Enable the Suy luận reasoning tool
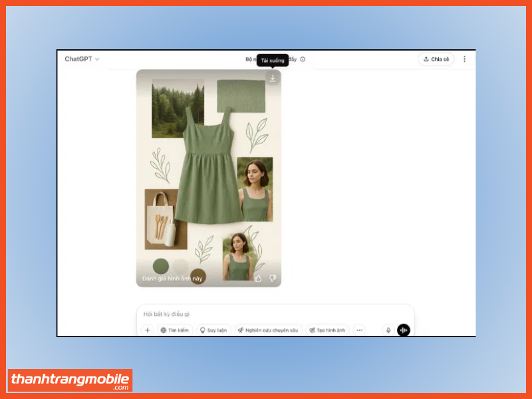This screenshot has width=532, height=399. point(213,330)
